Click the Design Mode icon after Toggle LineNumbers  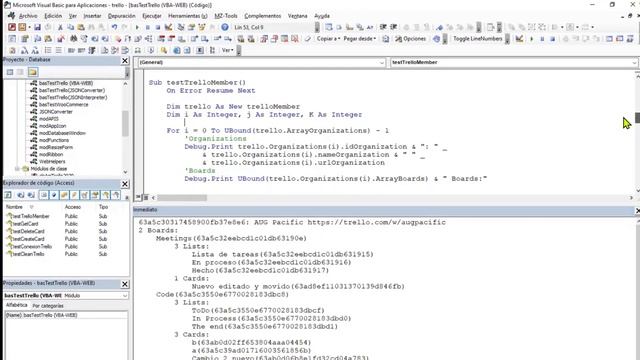point(519,39)
